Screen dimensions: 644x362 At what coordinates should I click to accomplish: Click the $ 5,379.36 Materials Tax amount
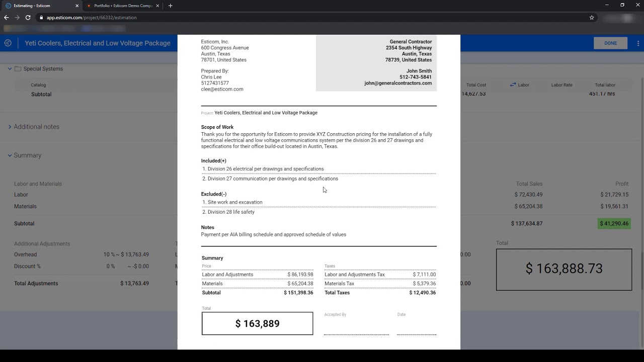[x=424, y=284]
